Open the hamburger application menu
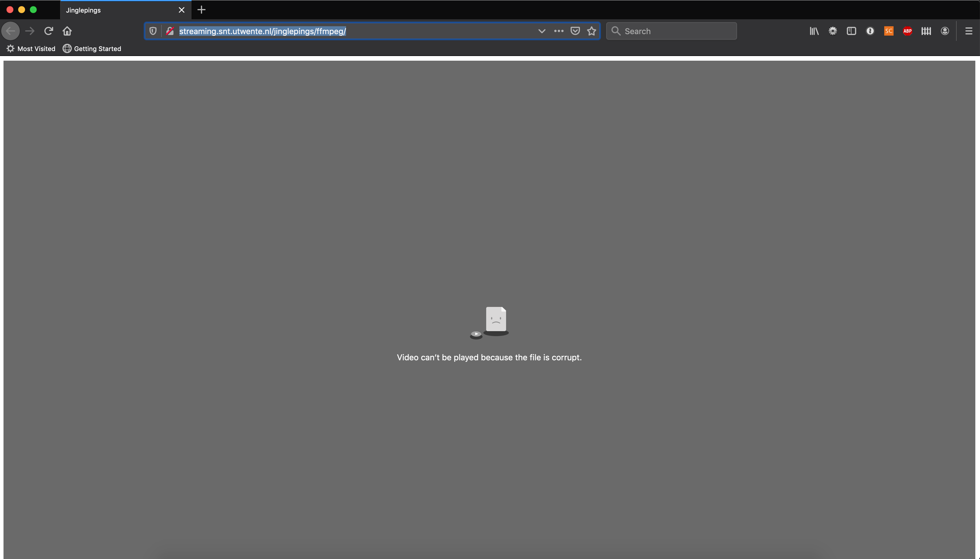 [x=969, y=31]
